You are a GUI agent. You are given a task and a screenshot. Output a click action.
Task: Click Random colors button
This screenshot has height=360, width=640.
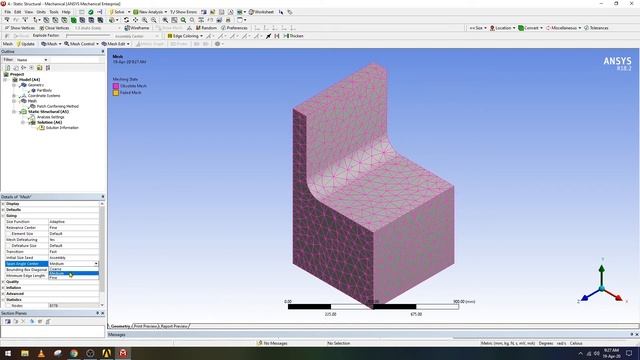pos(206,28)
